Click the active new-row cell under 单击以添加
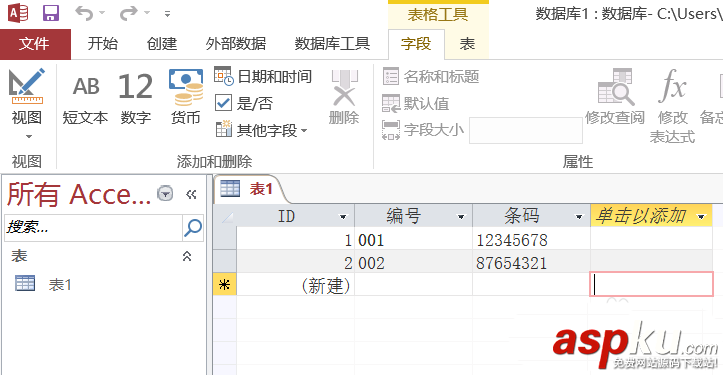The height and width of the screenshot is (375, 723). click(652, 284)
